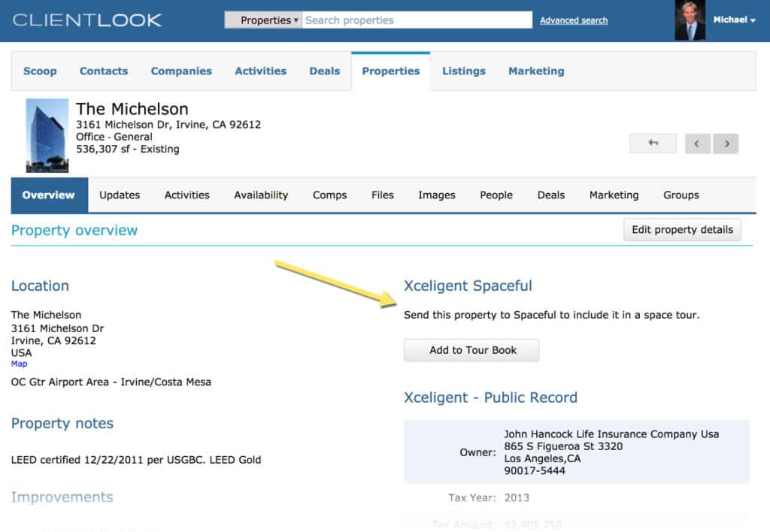Switch to the property Activities sub-tab

(186, 195)
